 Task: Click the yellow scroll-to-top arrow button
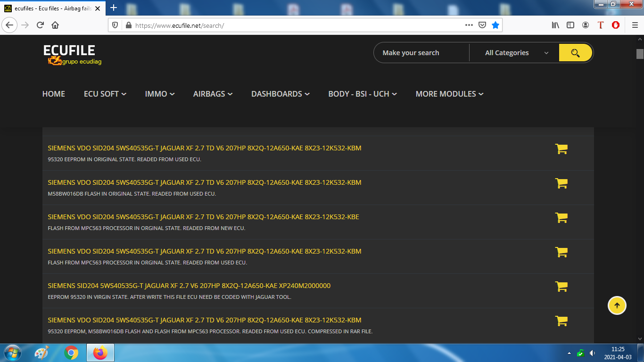tap(617, 305)
